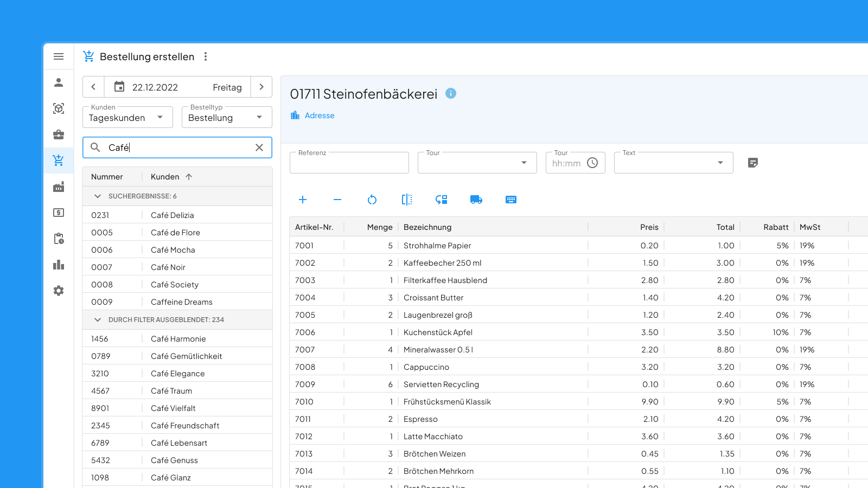
Task: Select customer Café Noir
Action: tap(177, 267)
